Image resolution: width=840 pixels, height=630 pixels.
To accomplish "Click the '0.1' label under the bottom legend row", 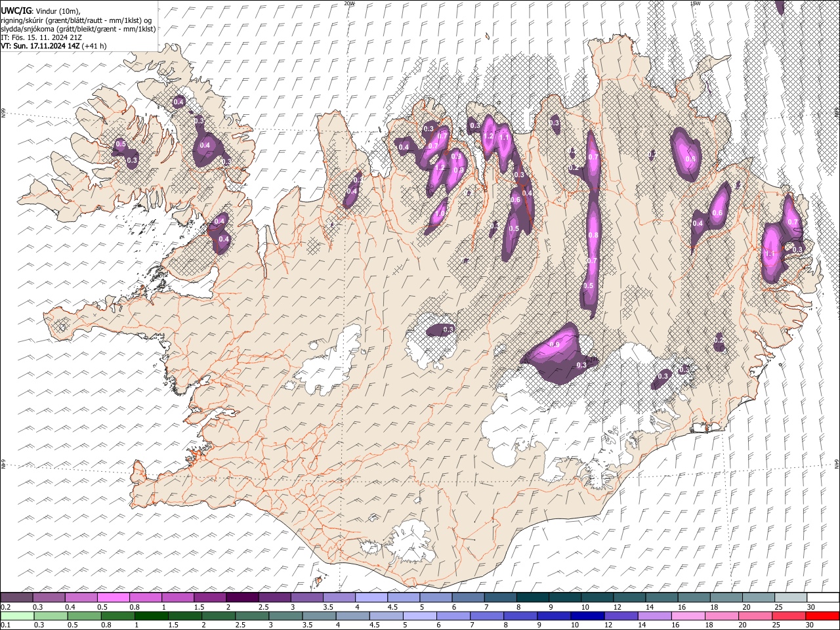I will [x=5, y=625].
